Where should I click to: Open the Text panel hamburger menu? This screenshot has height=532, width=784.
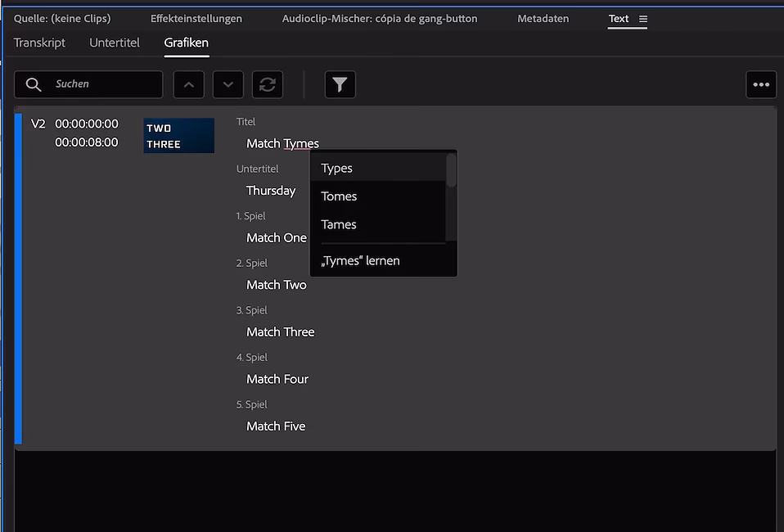pyautogui.click(x=642, y=19)
